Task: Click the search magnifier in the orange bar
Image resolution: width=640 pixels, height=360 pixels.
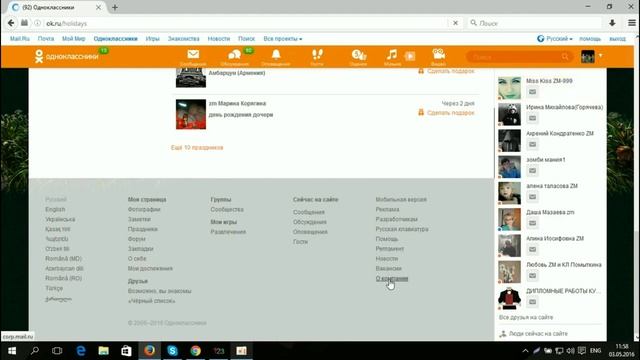Action: click(x=565, y=57)
